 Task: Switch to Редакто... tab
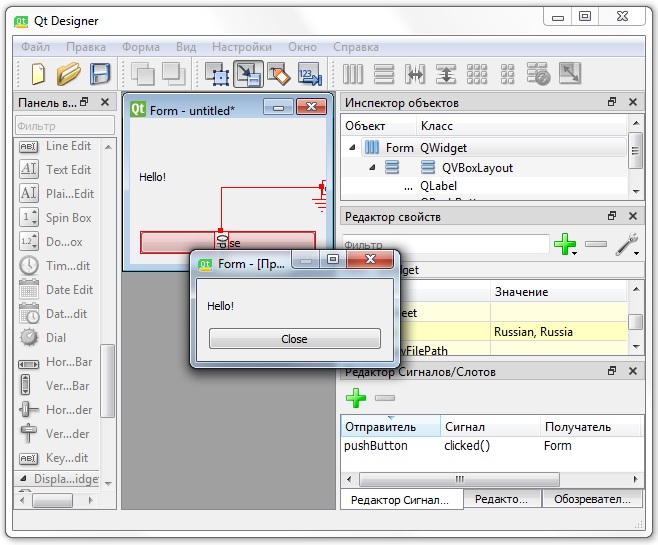click(502, 499)
